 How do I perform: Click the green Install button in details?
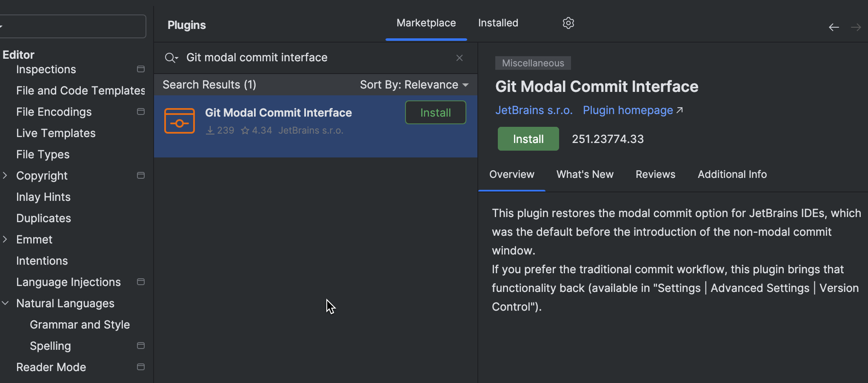pos(528,139)
